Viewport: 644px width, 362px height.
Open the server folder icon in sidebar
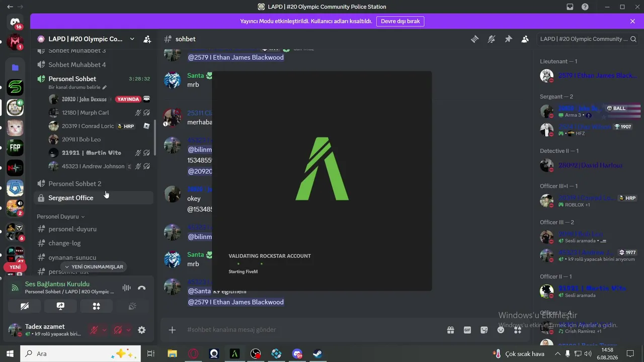click(x=15, y=67)
